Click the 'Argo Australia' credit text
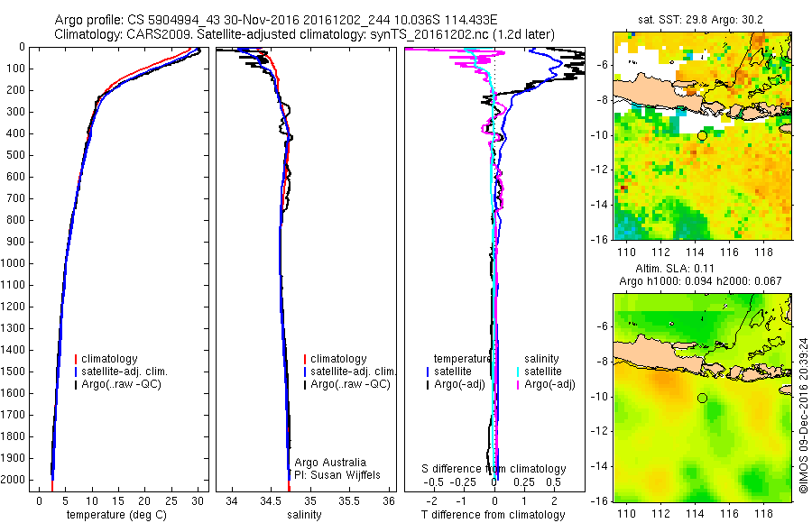Screen dimensions: 812x523 (330, 463)
